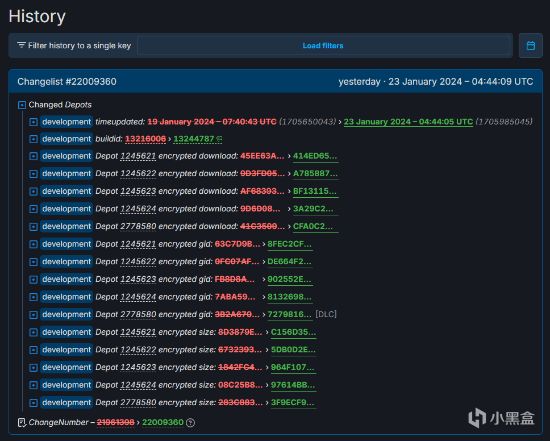Click square icon on Depot 1245621 encrypted download row

click(33, 156)
